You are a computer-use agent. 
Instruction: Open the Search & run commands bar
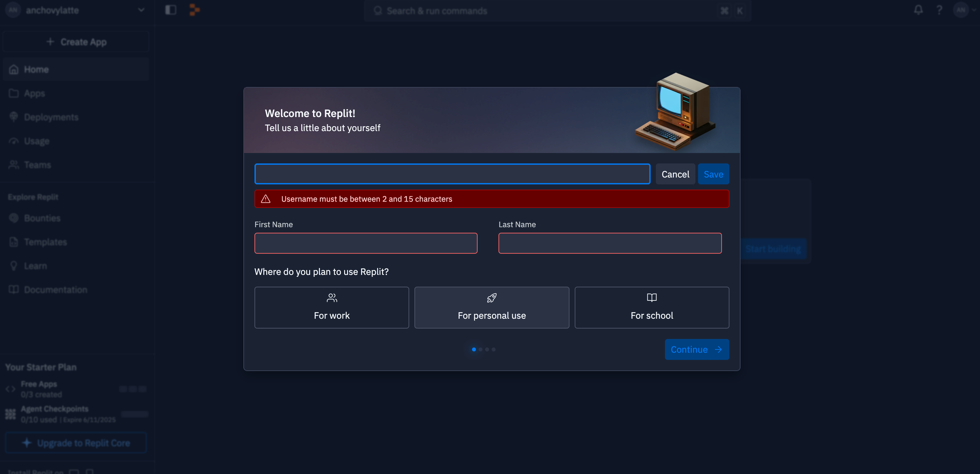(557, 11)
